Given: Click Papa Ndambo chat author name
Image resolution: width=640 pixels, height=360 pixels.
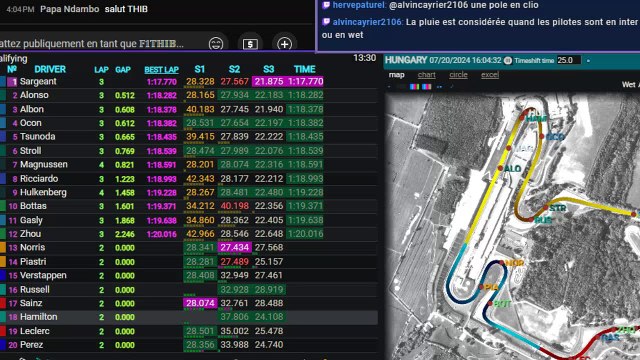Looking at the screenshot, I should pos(69,9).
